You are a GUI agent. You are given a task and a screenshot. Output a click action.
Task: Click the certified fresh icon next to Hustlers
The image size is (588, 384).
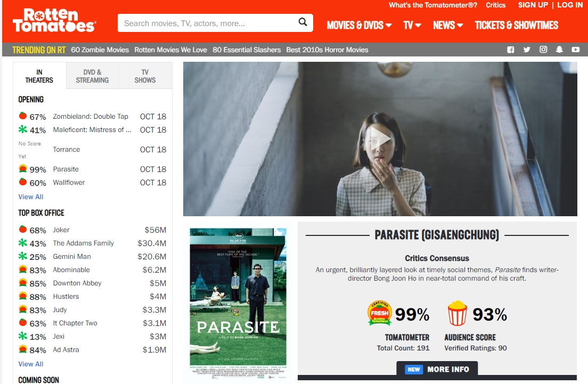coord(23,296)
